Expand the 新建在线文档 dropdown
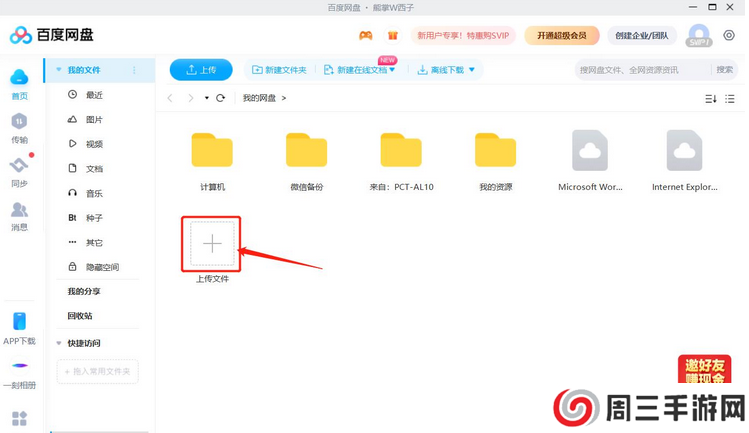Image resolution: width=749 pixels, height=433 pixels. click(x=392, y=70)
